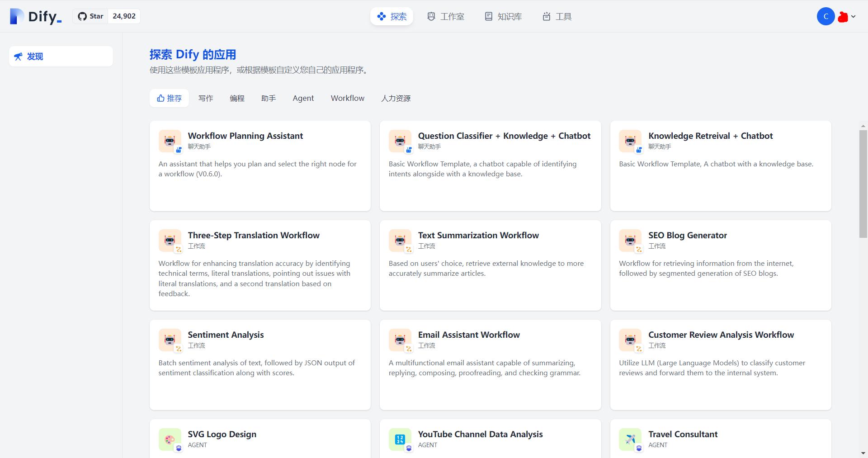Open Email Assistant Workflow title
Image resolution: width=868 pixels, height=458 pixels.
click(469, 335)
